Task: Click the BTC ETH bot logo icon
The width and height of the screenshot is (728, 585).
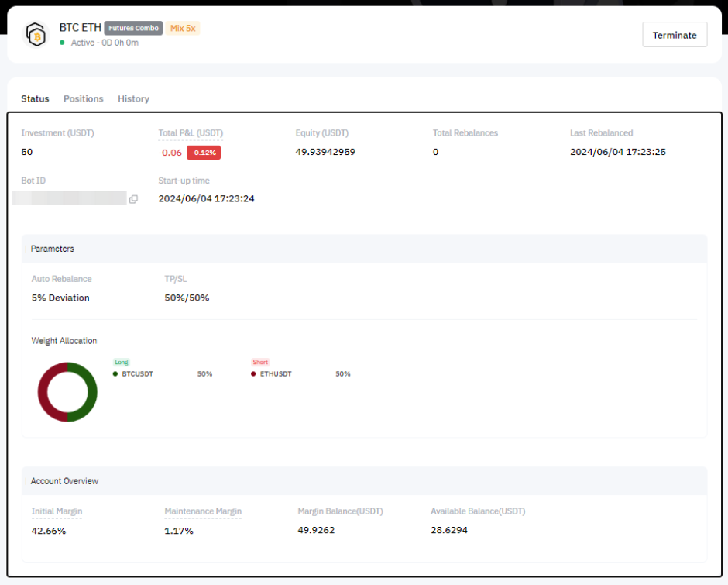Action: coord(36,35)
